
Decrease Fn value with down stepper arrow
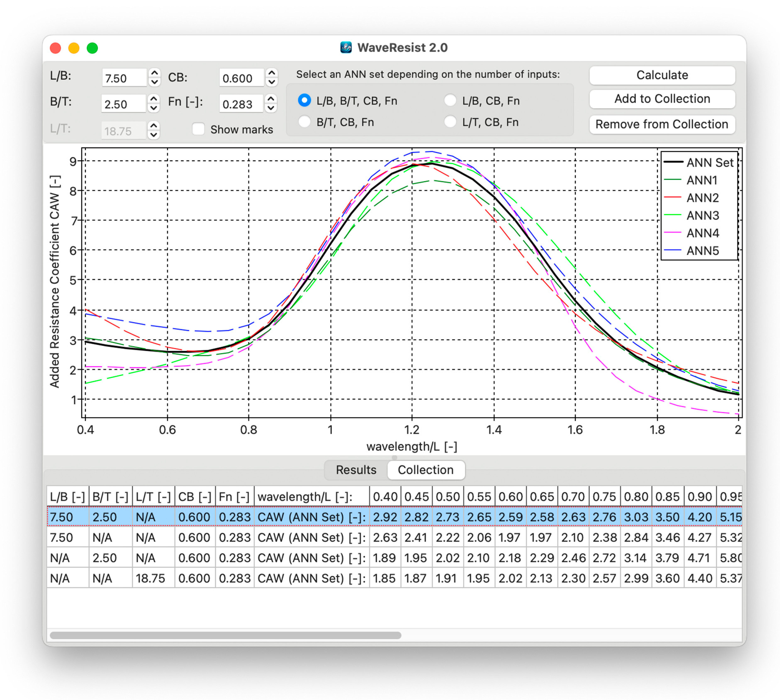click(x=271, y=108)
